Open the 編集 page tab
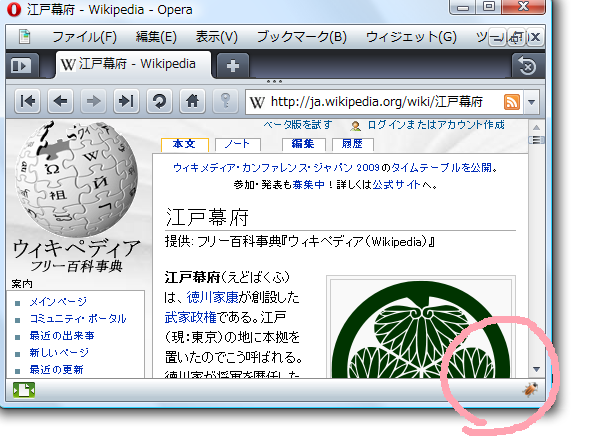 click(x=303, y=144)
